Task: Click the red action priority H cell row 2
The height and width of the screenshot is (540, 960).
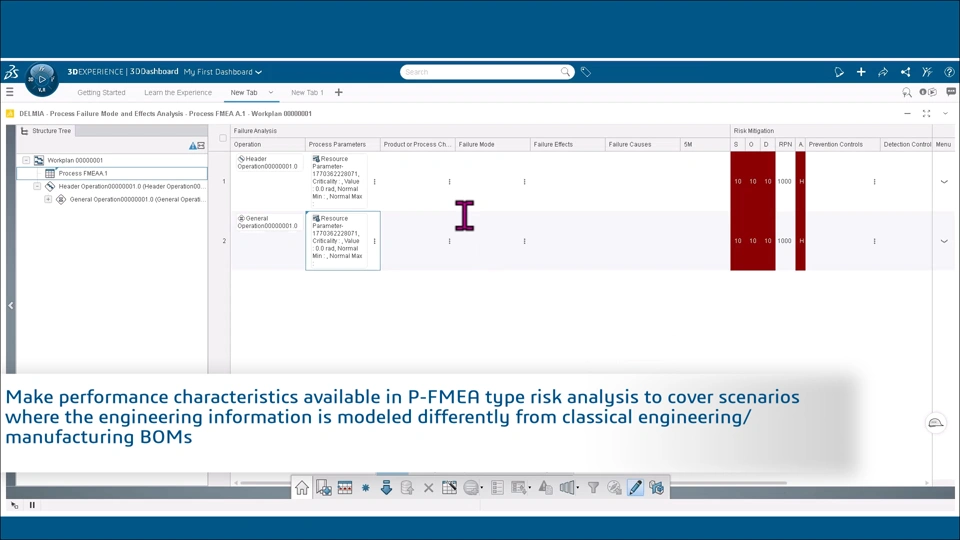Action: point(801,241)
